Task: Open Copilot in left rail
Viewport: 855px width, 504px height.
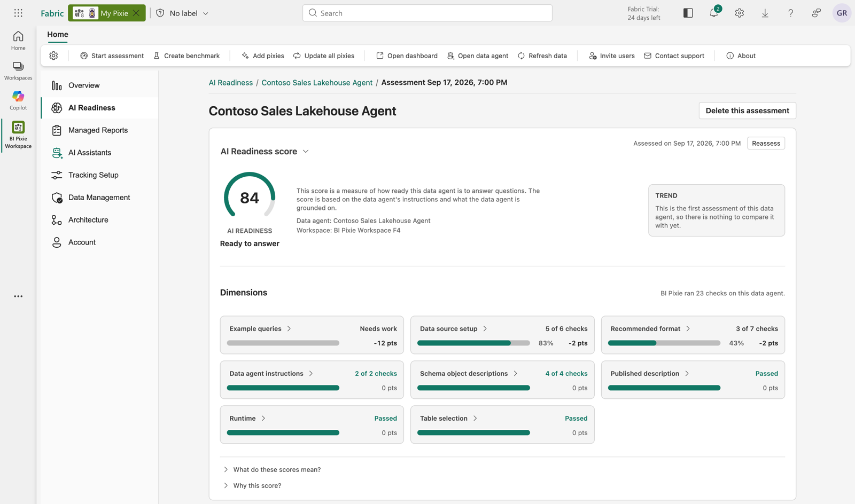Action: point(18,100)
